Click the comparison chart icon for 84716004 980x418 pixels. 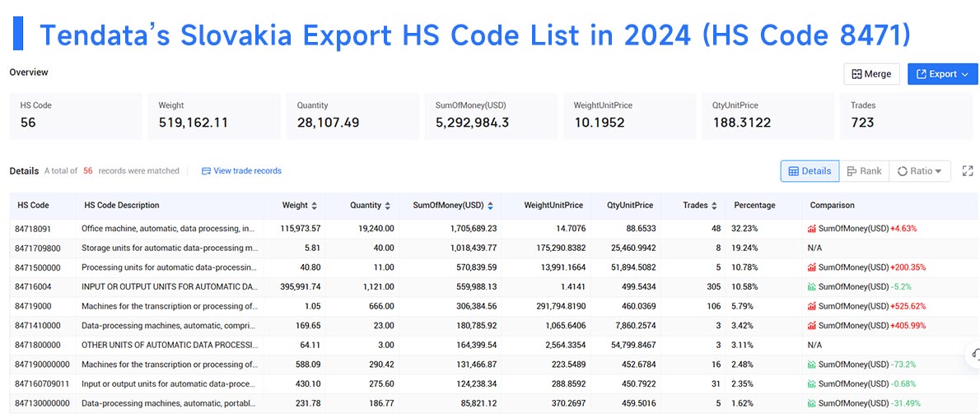pos(812,287)
